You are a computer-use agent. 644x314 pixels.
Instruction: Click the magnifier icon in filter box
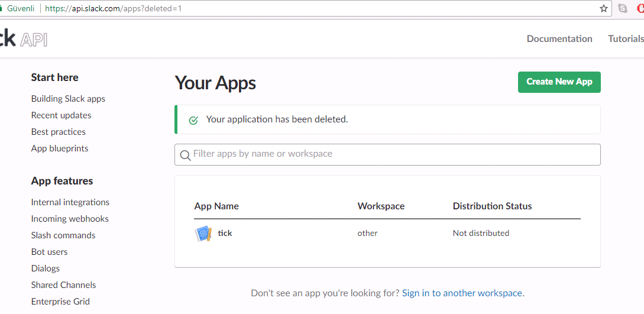[185, 155]
